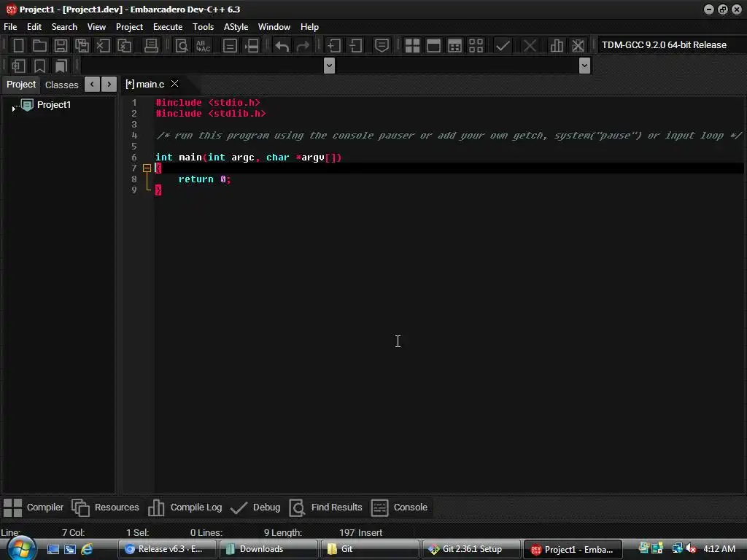The width and height of the screenshot is (747, 560).
Task: Switch to the Project sidebar tab
Action: (x=21, y=85)
